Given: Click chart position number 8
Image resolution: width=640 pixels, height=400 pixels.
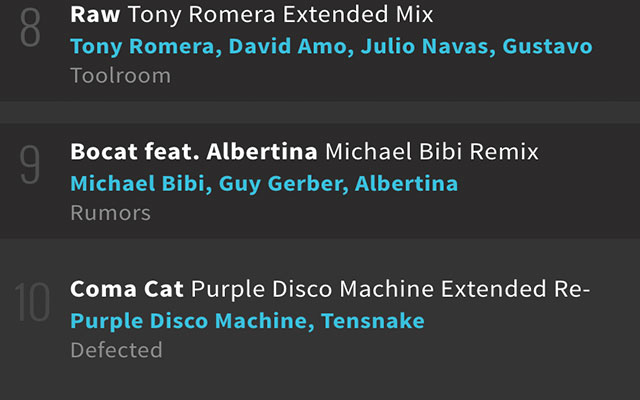Looking at the screenshot, I should pos(30,30).
